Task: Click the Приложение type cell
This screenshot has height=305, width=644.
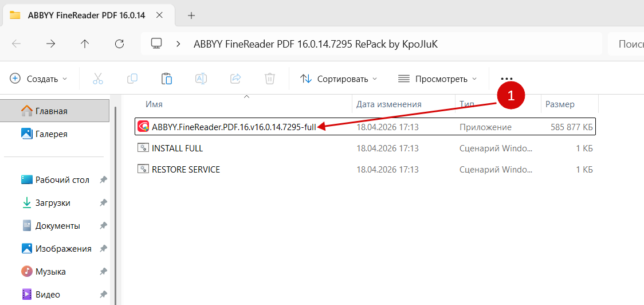Action: pyautogui.click(x=485, y=127)
